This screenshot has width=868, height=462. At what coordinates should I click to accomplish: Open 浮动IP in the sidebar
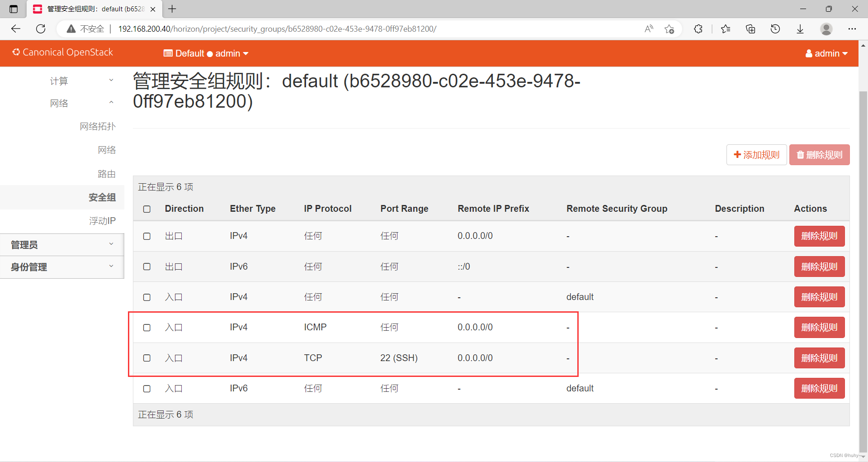click(102, 221)
